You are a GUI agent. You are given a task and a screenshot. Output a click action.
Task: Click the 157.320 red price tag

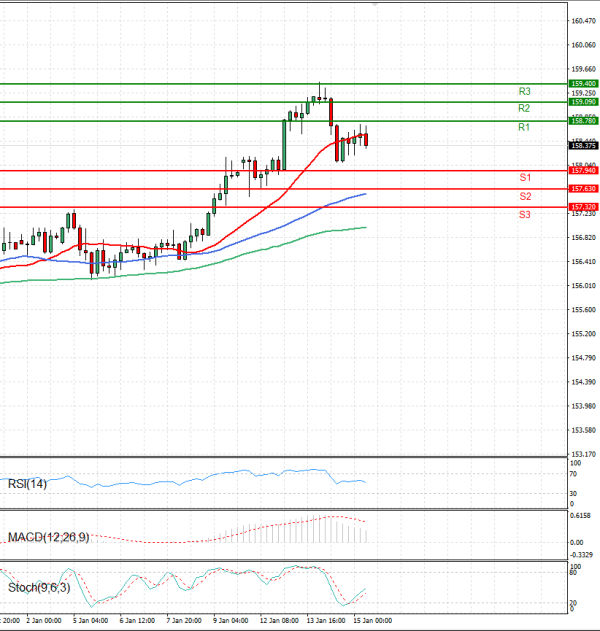(583, 207)
